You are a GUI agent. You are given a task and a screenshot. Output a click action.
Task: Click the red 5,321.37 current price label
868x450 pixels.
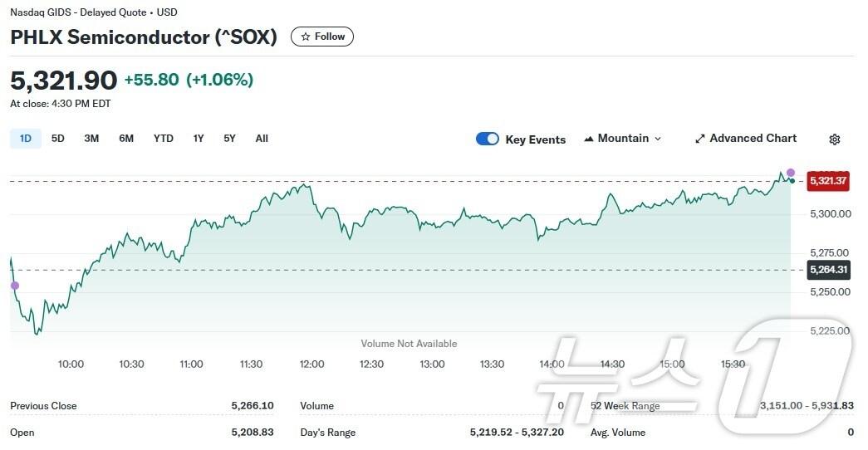click(828, 180)
